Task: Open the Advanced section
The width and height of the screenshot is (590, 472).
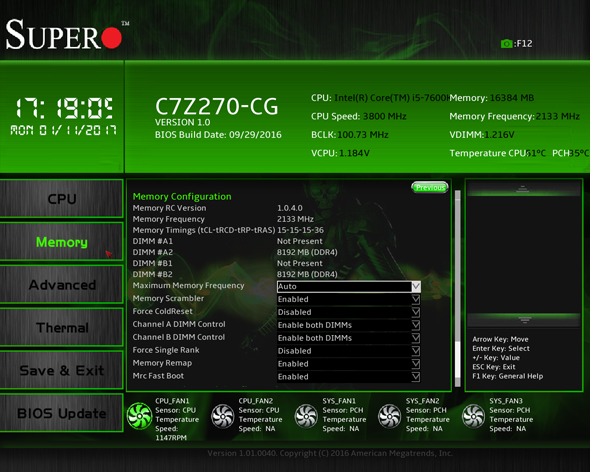Action: click(x=62, y=285)
